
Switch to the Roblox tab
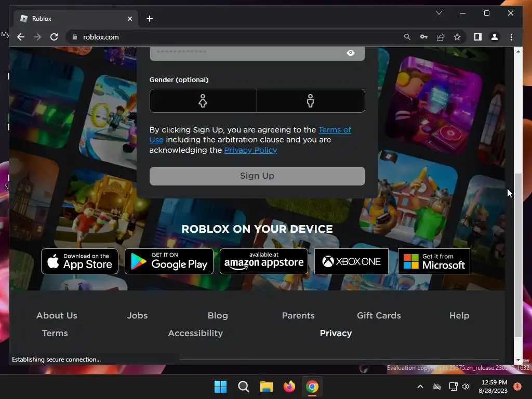tap(76, 19)
